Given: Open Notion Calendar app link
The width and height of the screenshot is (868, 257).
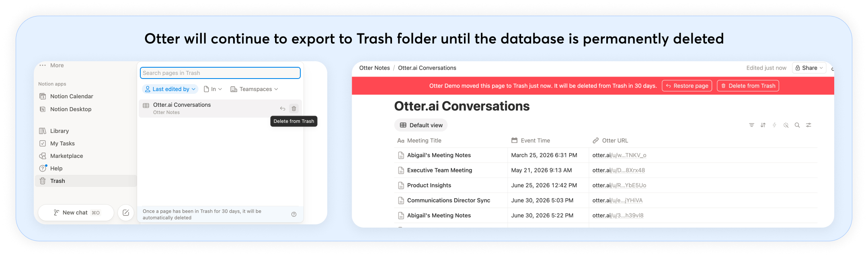Looking at the screenshot, I should (66, 96).
